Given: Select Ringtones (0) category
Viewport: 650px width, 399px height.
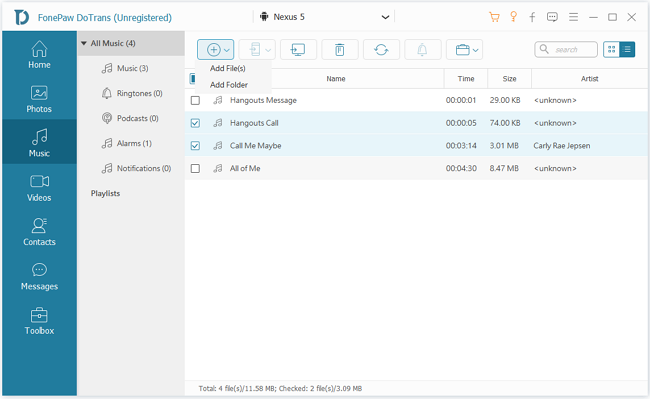Looking at the screenshot, I should [131, 93].
